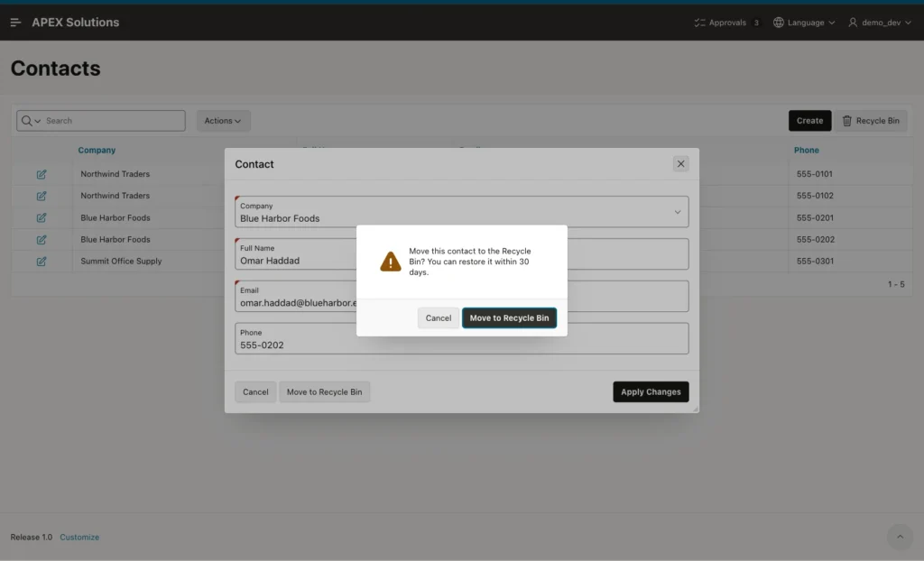Cancel the recycle bin confirmation
The height and width of the screenshot is (561, 924).
(439, 318)
